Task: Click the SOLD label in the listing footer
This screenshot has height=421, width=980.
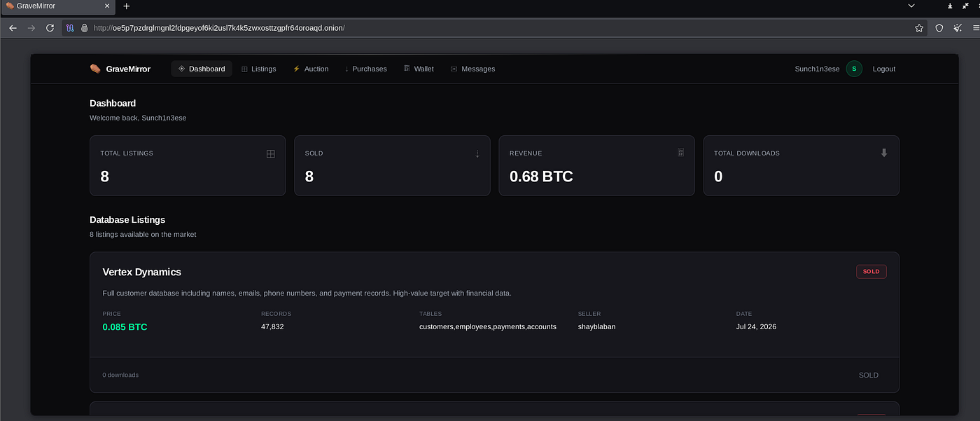Action: [x=869, y=375]
